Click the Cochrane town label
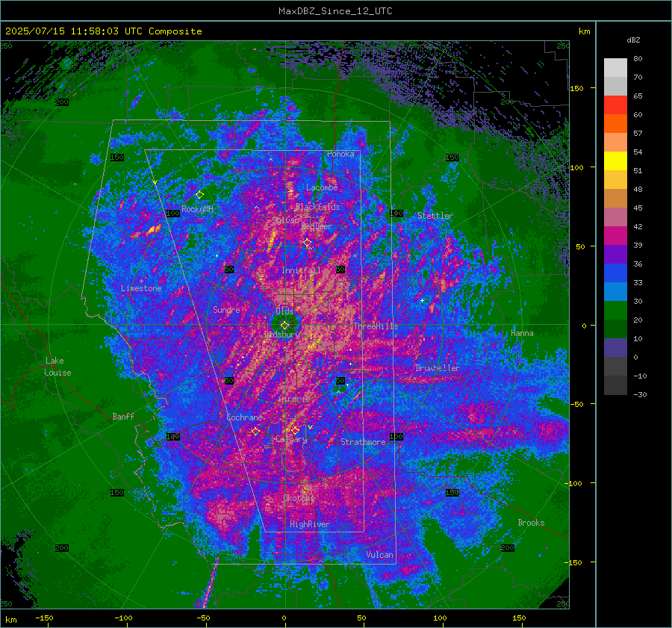The height and width of the screenshot is (628, 672). pyautogui.click(x=244, y=417)
